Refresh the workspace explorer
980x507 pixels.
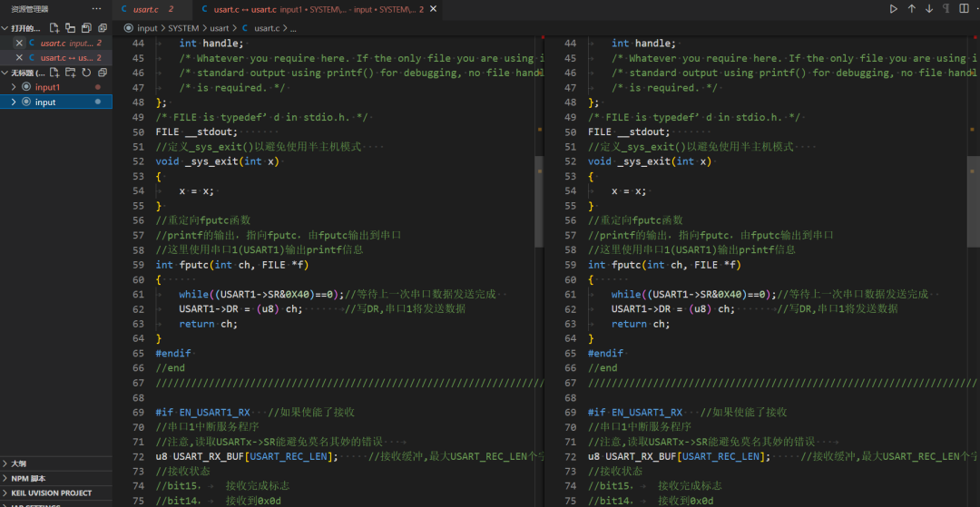(x=86, y=73)
